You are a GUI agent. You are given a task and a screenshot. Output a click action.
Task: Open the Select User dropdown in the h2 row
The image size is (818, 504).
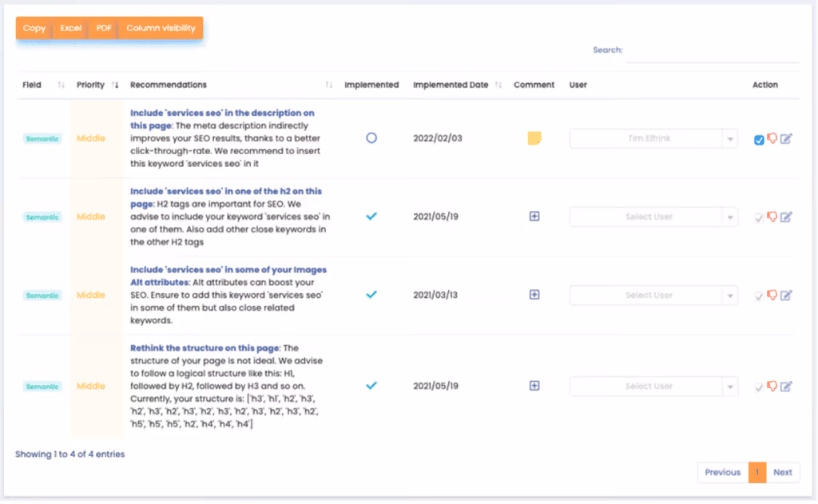point(653,217)
